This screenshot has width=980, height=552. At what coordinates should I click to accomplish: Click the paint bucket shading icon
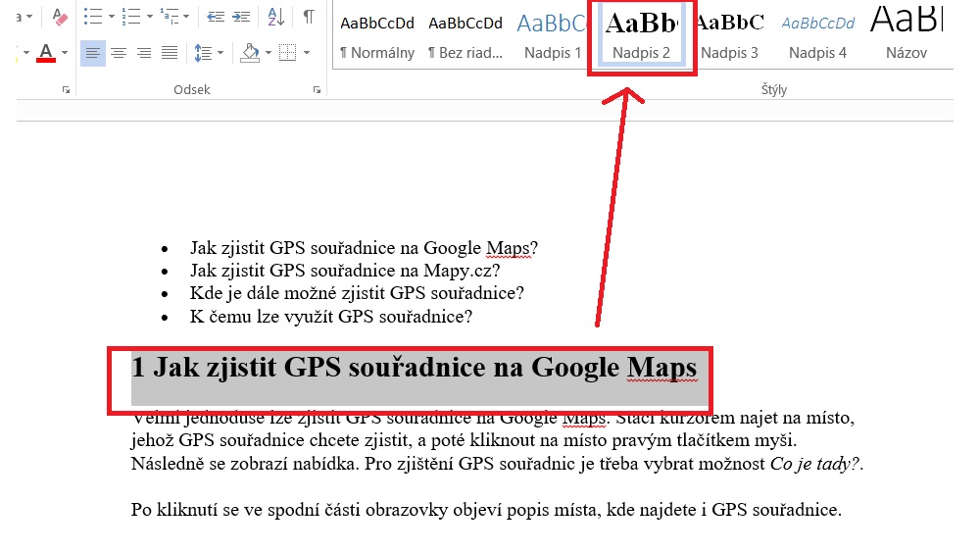[x=250, y=53]
